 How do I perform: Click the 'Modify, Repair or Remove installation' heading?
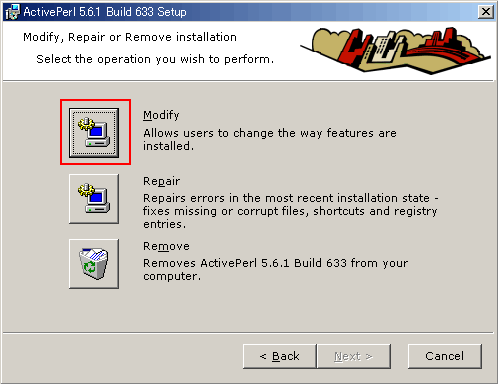130,37
